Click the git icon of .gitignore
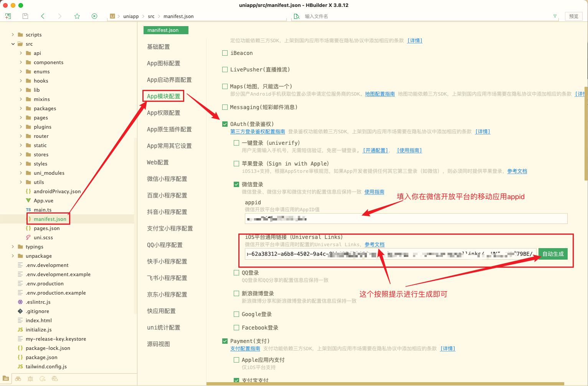This screenshot has width=588, height=386. coord(20,311)
